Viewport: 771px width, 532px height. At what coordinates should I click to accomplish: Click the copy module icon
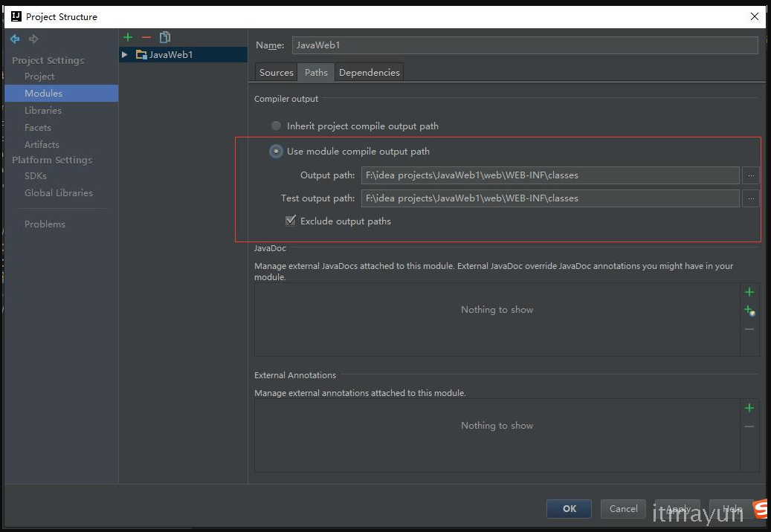pos(165,37)
